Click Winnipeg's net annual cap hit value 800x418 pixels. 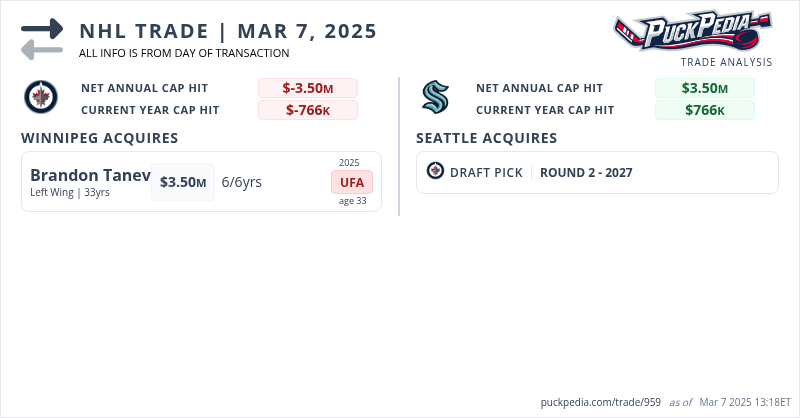point(308,88)
